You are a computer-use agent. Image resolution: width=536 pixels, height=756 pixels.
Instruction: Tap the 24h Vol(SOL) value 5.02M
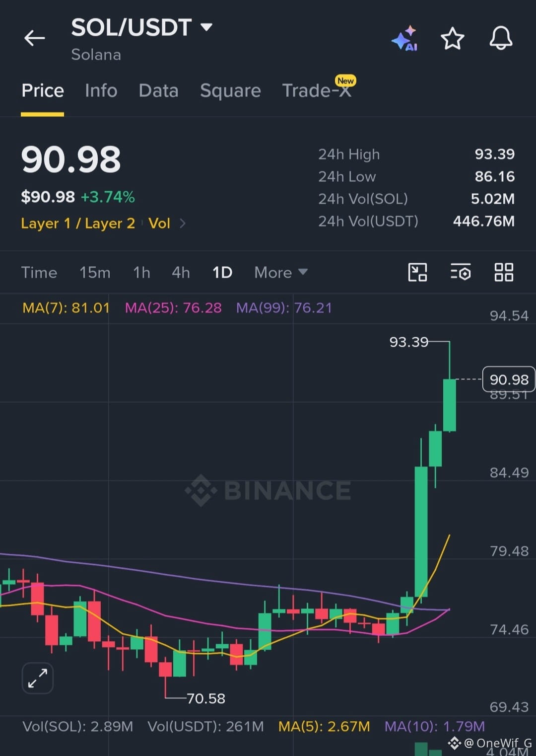(492, 199)
